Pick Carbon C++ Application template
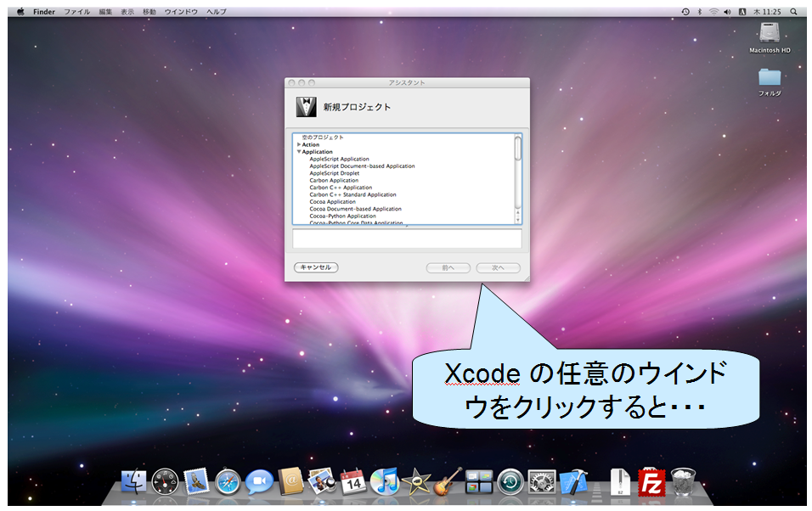The image size is (812, 511). (341, 188)
